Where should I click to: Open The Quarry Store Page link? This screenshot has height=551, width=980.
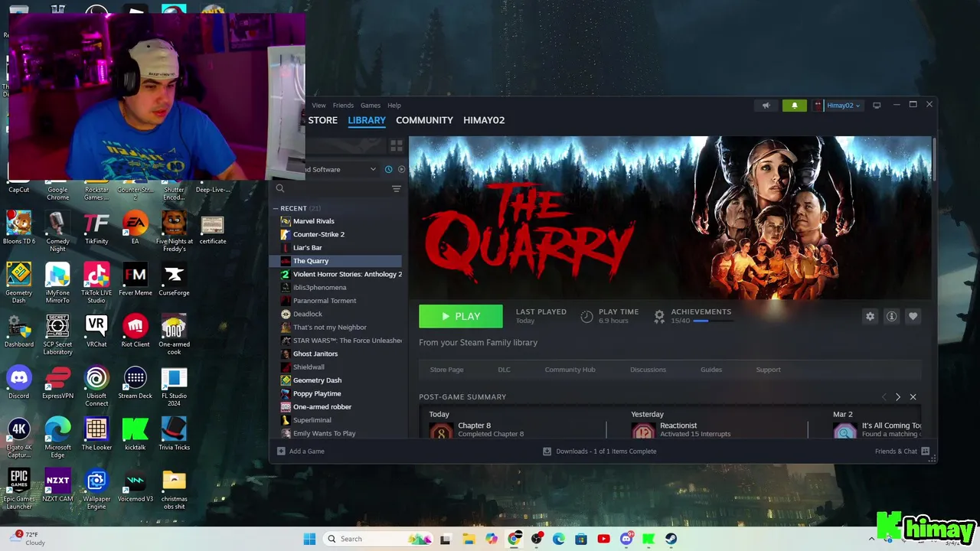coord(446,370)
